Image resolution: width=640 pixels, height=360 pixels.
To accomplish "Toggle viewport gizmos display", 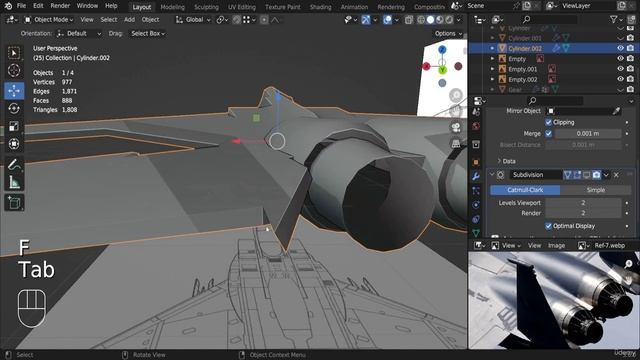I will (366, 20).
